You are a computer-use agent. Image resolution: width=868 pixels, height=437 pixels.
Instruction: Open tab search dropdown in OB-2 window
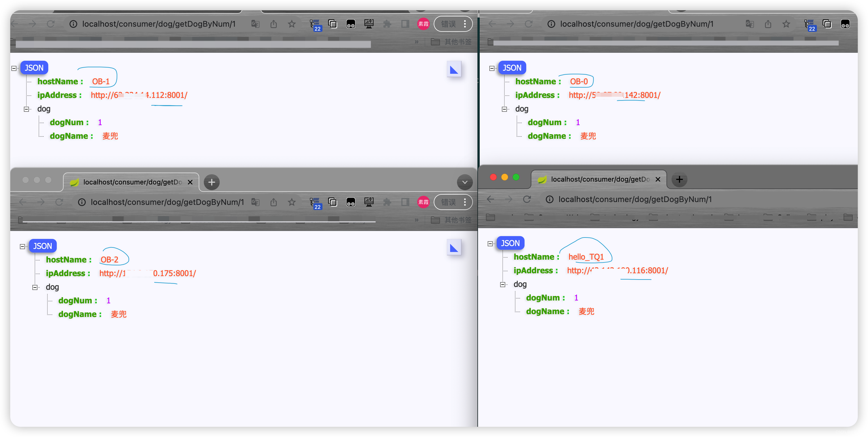click(465, 182)
